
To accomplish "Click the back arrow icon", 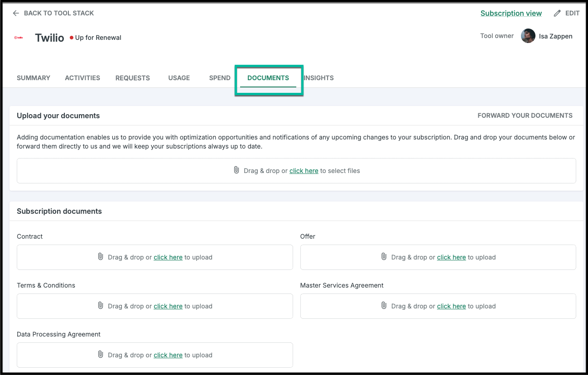I will [x=16, y=13].
